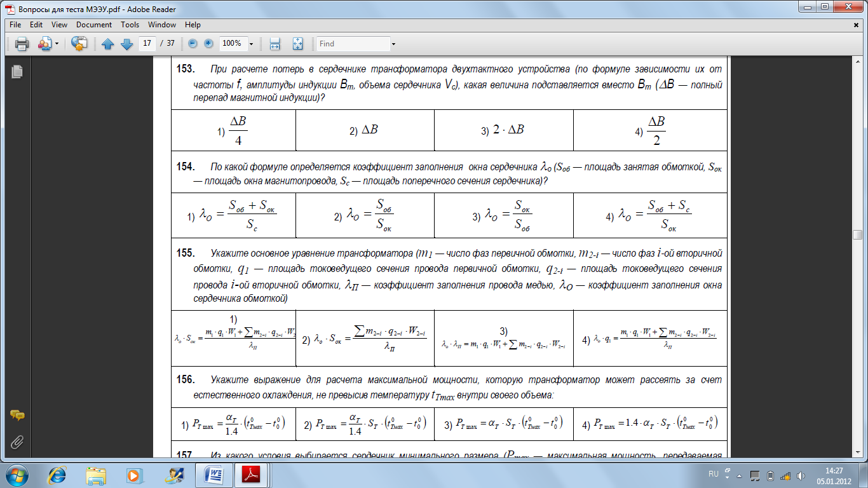The height and width of the screenshot is (488, 868).
Task: Open network signal tray icon
Action: (785, 475)
